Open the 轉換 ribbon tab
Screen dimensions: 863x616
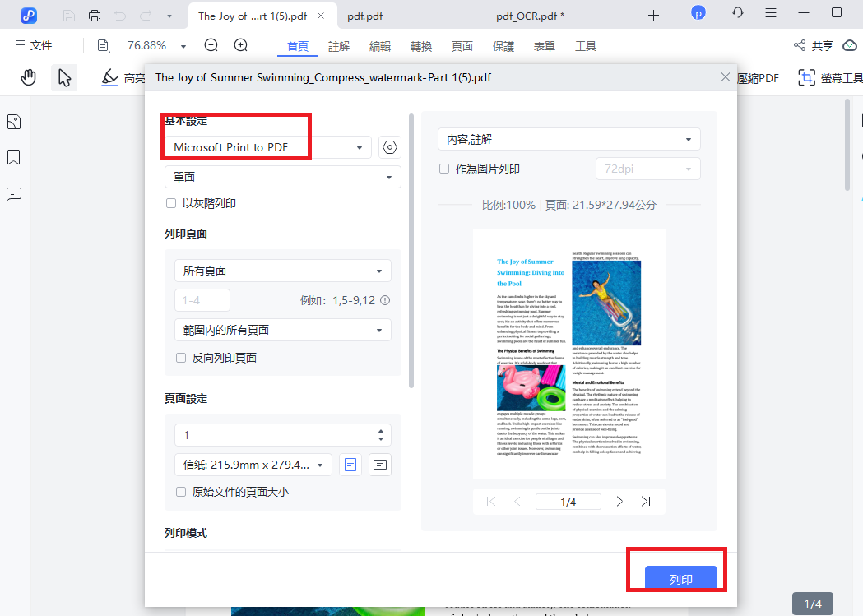click(x=420, y=46)
